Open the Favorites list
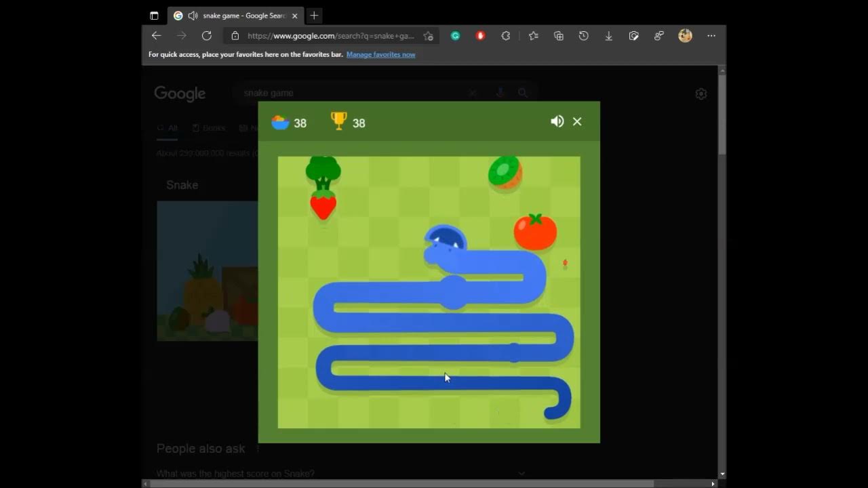 coord(534,36)
